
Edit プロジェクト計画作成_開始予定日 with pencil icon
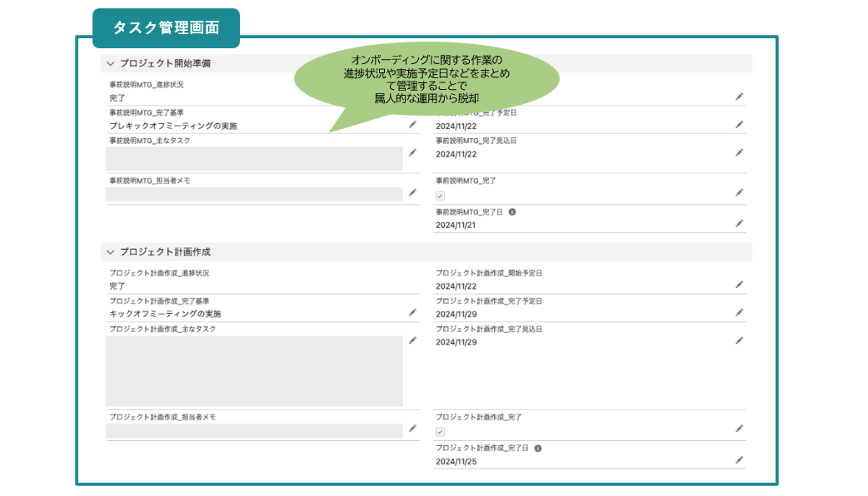[739, 285]
